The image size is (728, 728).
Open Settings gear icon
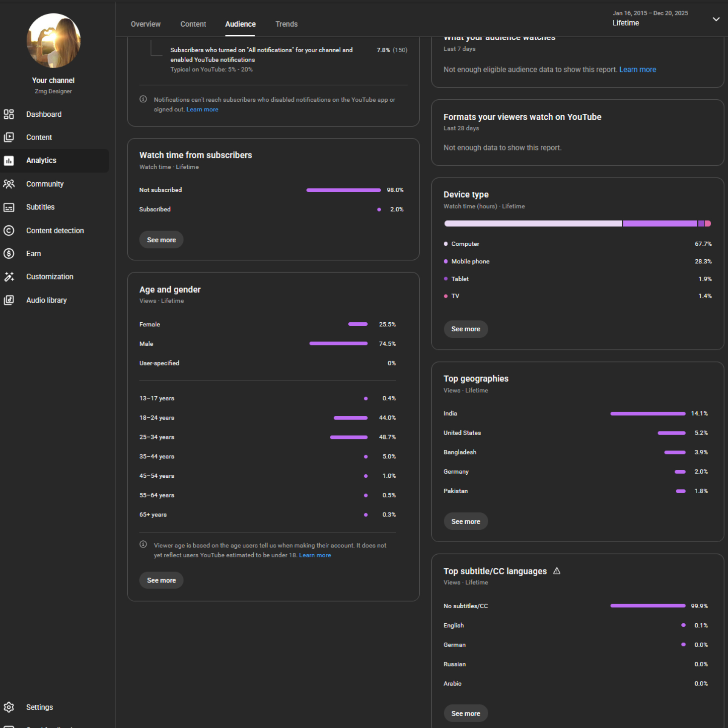point(9,707)
